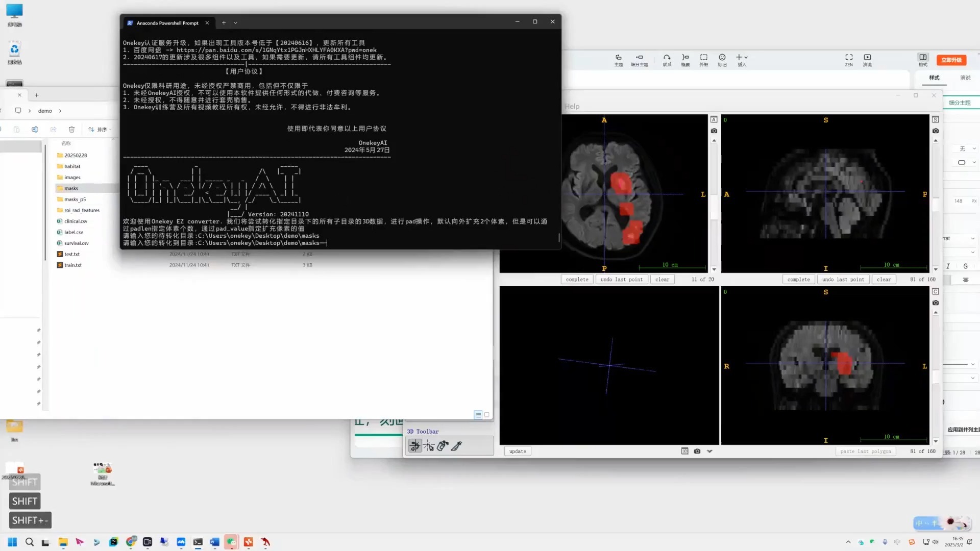The width and height of the screenshot is (980, 551).
Task: Click 'undo last point' under axial view
Action: (621, 279)
